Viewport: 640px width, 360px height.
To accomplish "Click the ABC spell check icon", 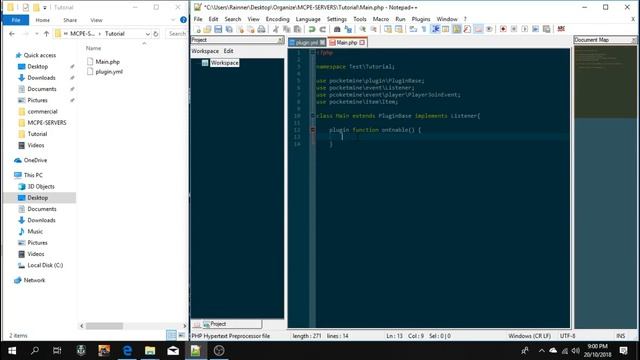I will (561, 29).
